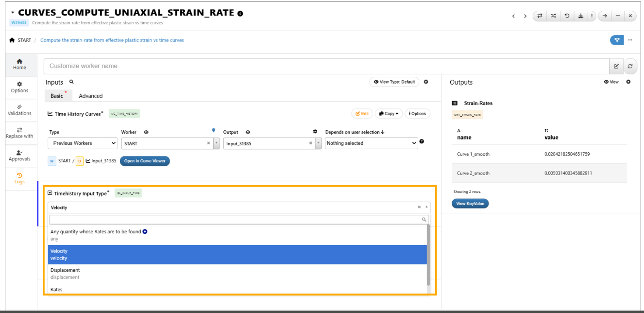The image size is (644, 313).
Task: Toggle the eye icon next to Worker label
Action: (x=146, y=132)
